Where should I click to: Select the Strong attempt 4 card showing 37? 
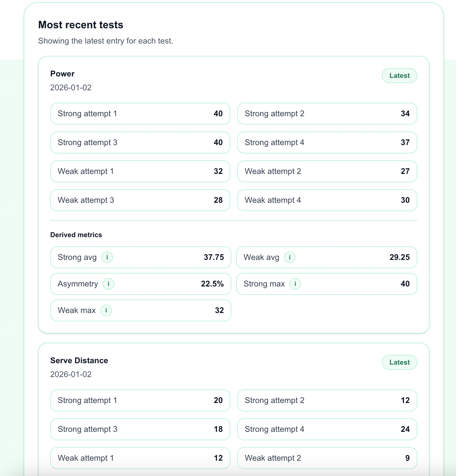coord(327,142)
